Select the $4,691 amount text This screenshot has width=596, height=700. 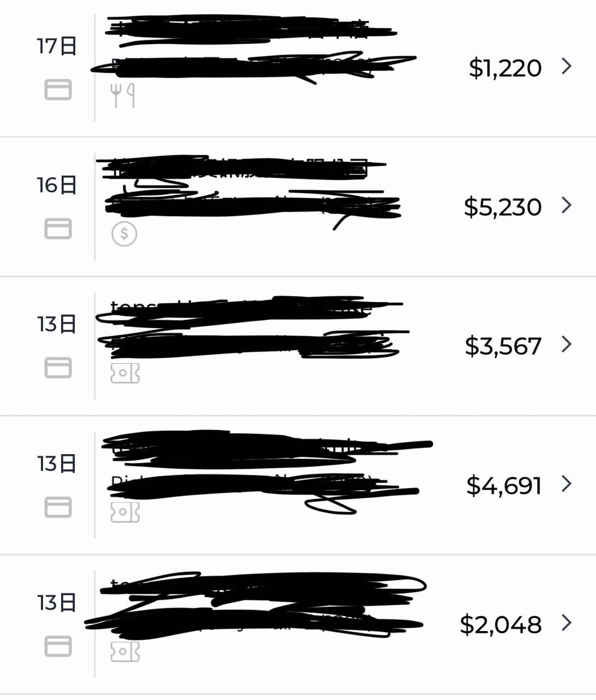click(504, 486)
